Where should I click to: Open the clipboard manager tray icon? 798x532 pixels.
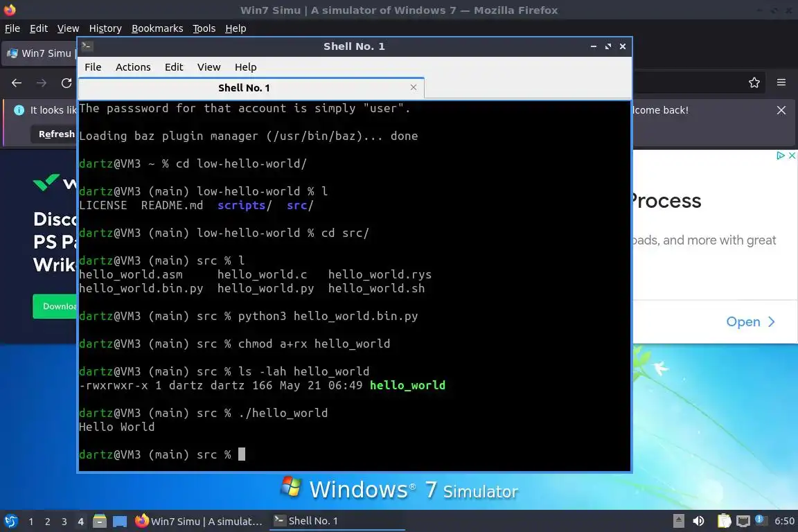tap(724, 521)
